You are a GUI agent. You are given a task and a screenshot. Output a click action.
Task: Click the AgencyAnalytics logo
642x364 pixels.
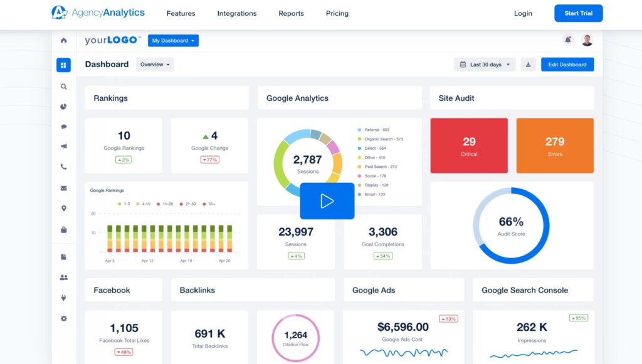coord(98,13)
